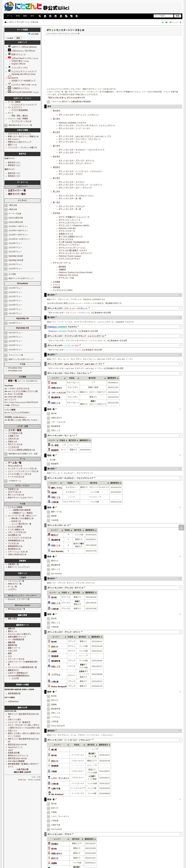The width and height of the screenshot is (186, 868).
Task: Click the icon beside 二次創作ガイドライン
Action: 9,88
